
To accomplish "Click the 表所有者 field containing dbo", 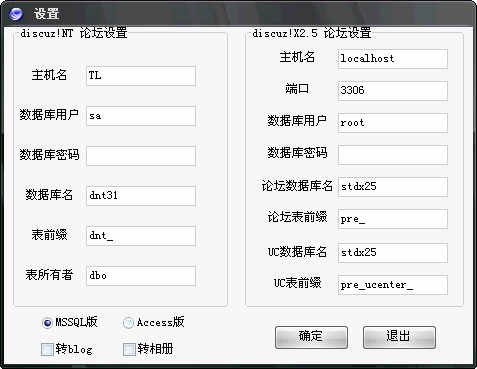I will coord(141,276).
